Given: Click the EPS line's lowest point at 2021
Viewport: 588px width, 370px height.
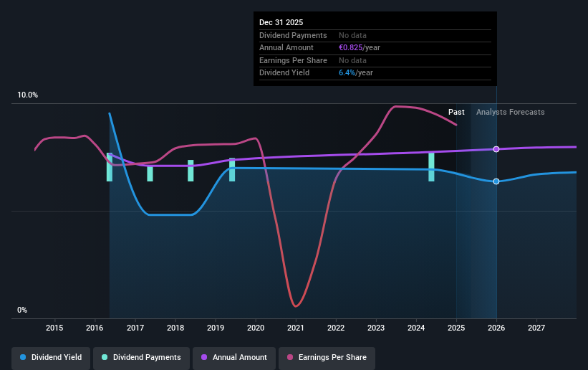Looking at the screenshot, I should point(296,306).
